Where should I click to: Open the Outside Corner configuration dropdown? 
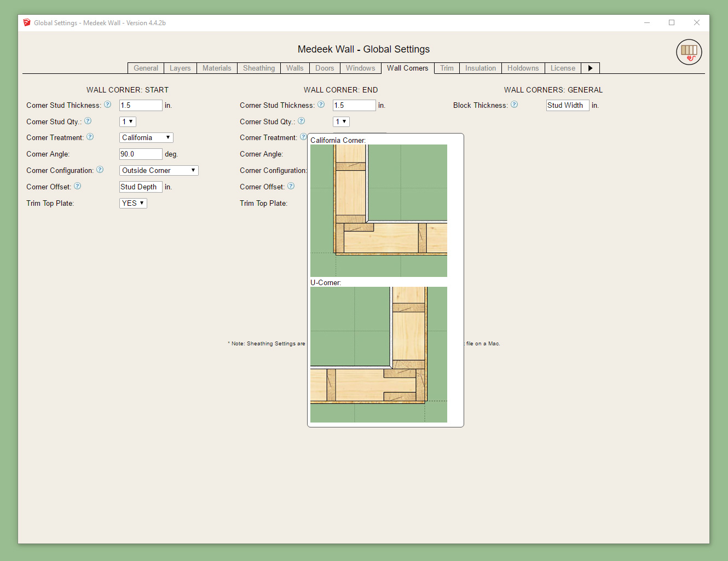click(x=159, y=171)
